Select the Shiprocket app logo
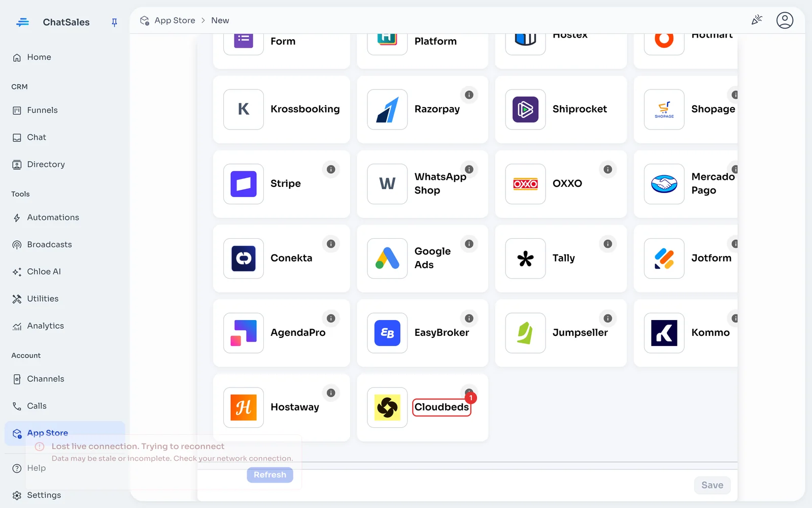The width and height of the screenshot is (812, 508). tap(525, 109)
